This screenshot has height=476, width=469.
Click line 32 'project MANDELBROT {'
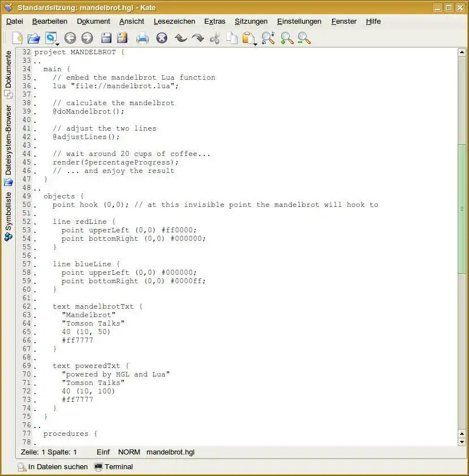point(79,52)
